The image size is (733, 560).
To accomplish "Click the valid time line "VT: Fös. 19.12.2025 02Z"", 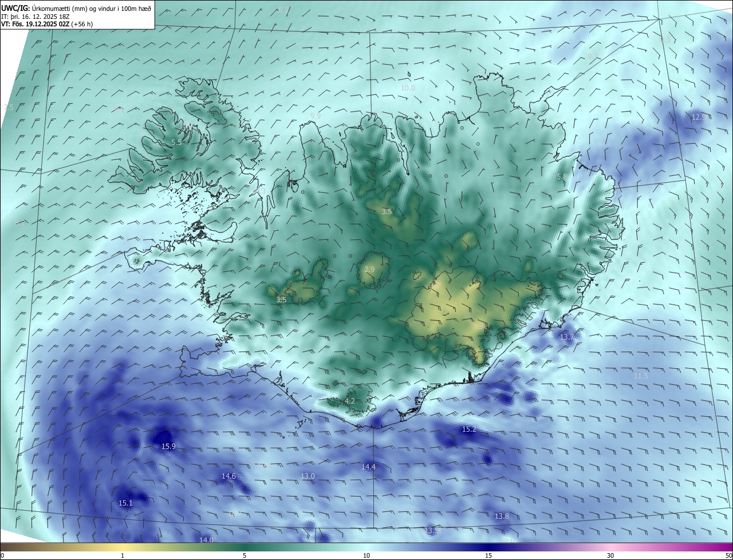I will click(47, 24).
